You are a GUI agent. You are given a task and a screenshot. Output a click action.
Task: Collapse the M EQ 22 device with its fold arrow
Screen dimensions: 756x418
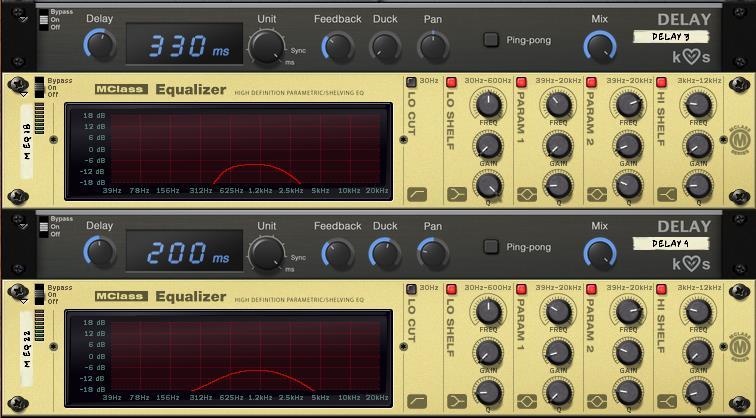coord(24,301)
